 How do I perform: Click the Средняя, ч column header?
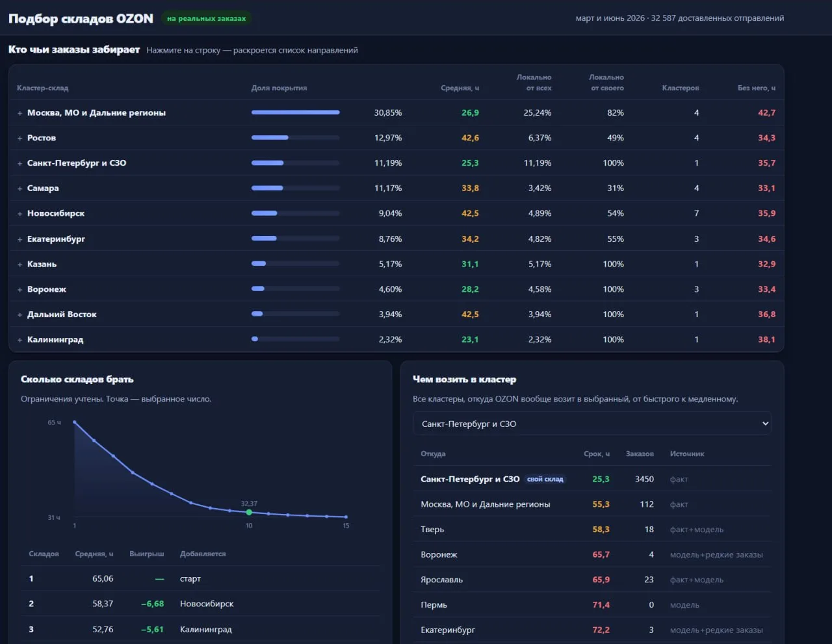460,88
